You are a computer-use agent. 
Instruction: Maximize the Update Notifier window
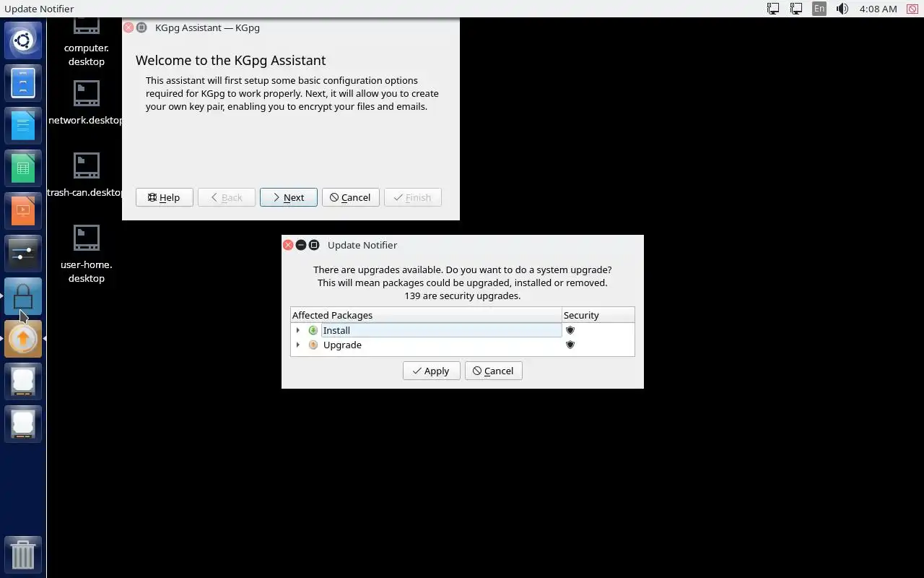click(x=314, y=245)
